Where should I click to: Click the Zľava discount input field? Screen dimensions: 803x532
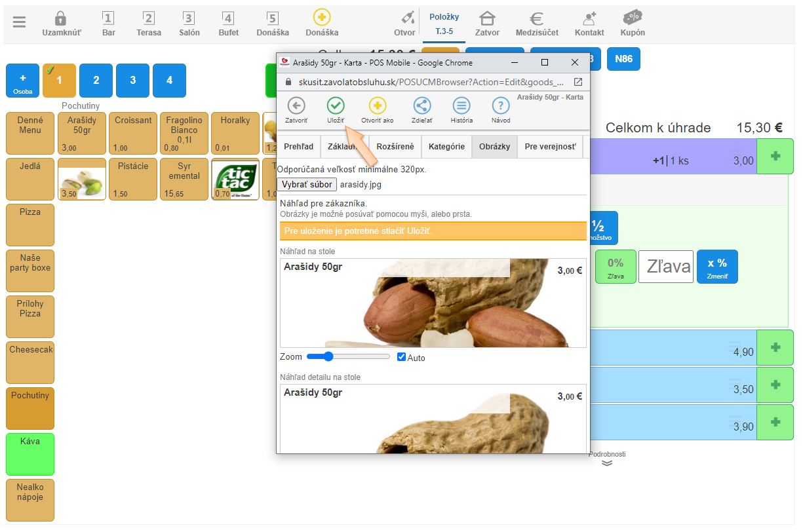[x=665, y=267]
